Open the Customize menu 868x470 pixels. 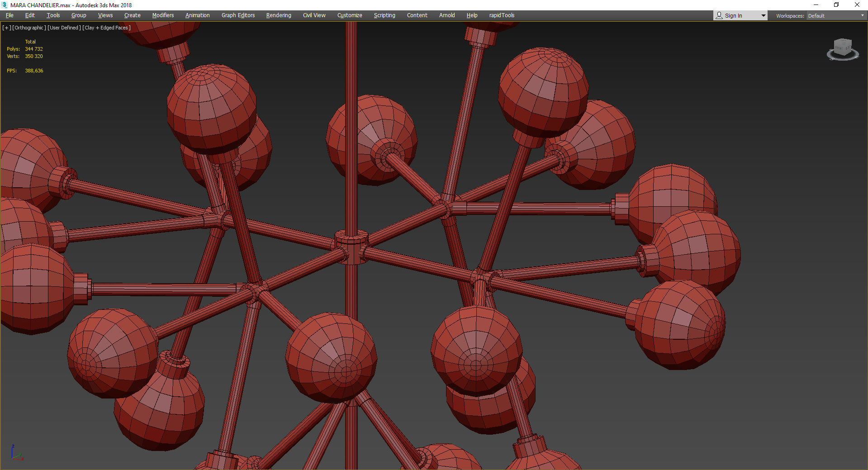350,15
